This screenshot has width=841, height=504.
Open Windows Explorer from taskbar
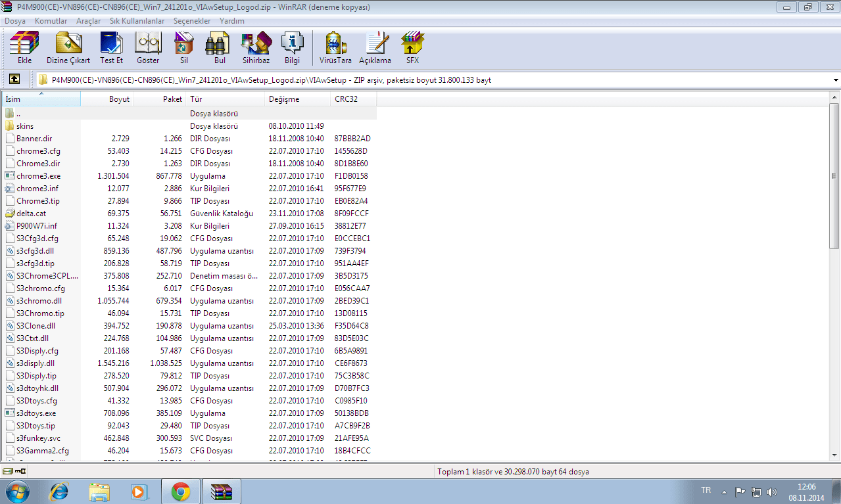100,491
